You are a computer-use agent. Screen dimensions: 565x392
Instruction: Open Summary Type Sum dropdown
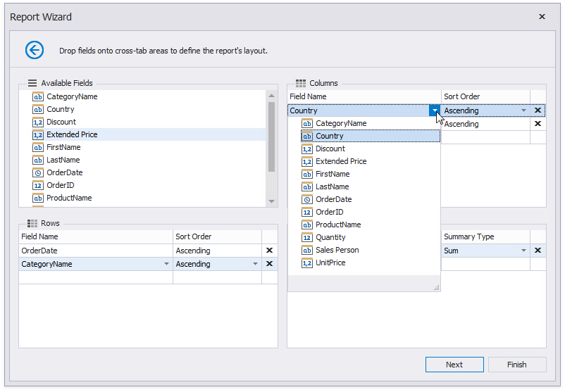(523, 251)
